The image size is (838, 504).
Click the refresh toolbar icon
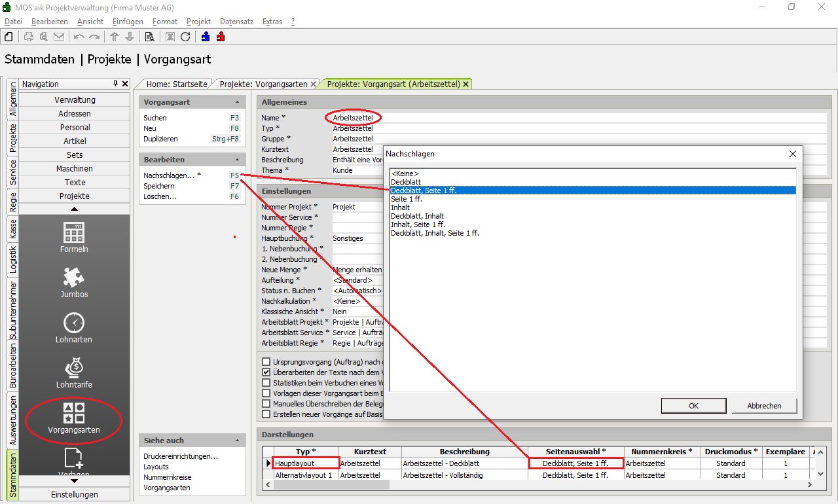tap(185, 37)
